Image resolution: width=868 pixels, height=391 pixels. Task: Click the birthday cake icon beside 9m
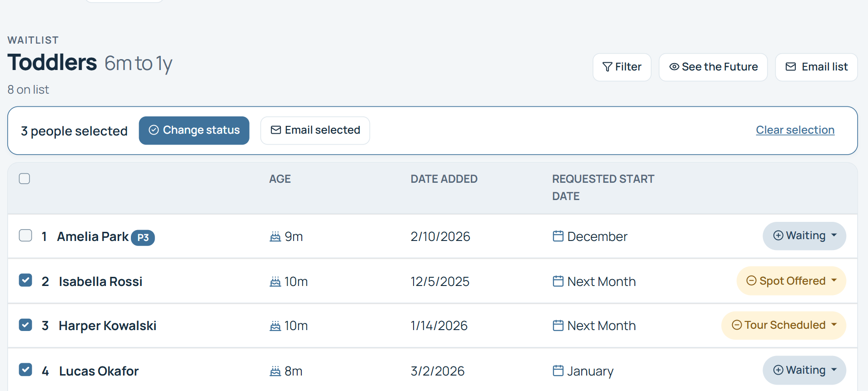tap(275, 237)
